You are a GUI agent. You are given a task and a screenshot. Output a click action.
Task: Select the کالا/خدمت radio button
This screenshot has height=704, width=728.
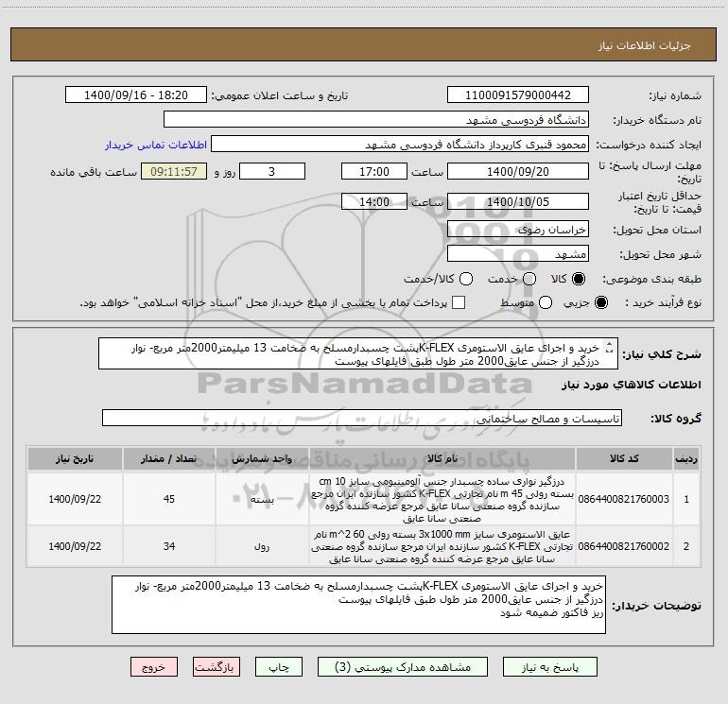click(466, 279)
